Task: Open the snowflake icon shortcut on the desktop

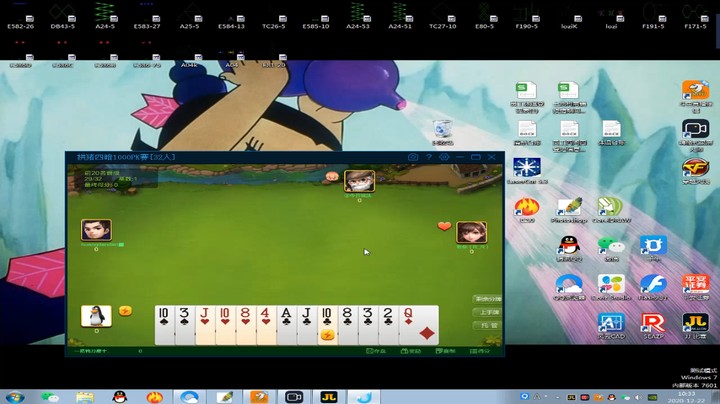Action: [x=527, y=171]
